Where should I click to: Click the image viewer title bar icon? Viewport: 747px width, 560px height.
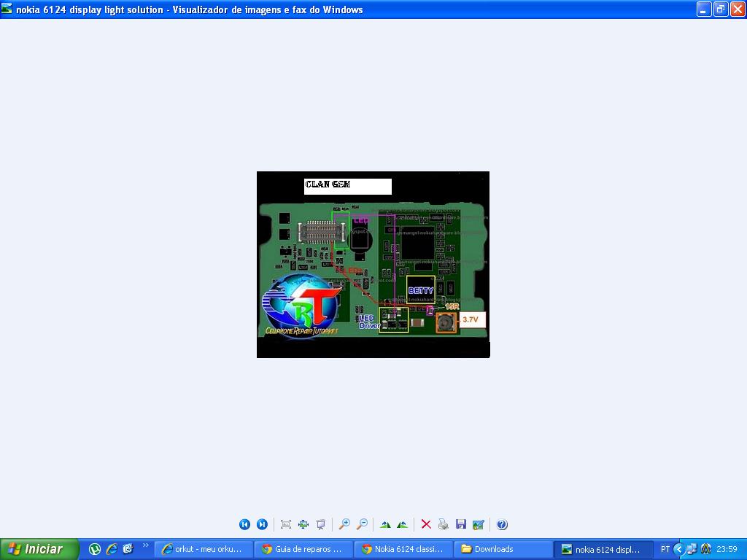(7, 9)
